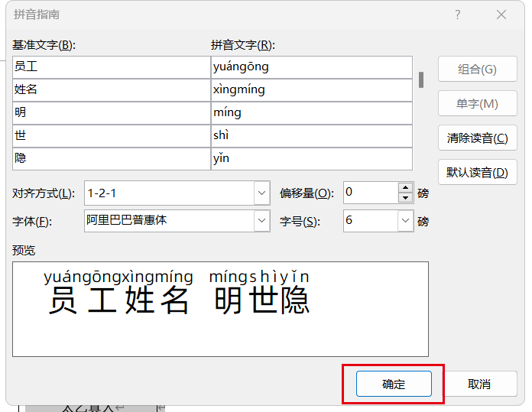
Task: Select the base text cell 姓名
Action: pyautogui.click(x=112, y=90)
